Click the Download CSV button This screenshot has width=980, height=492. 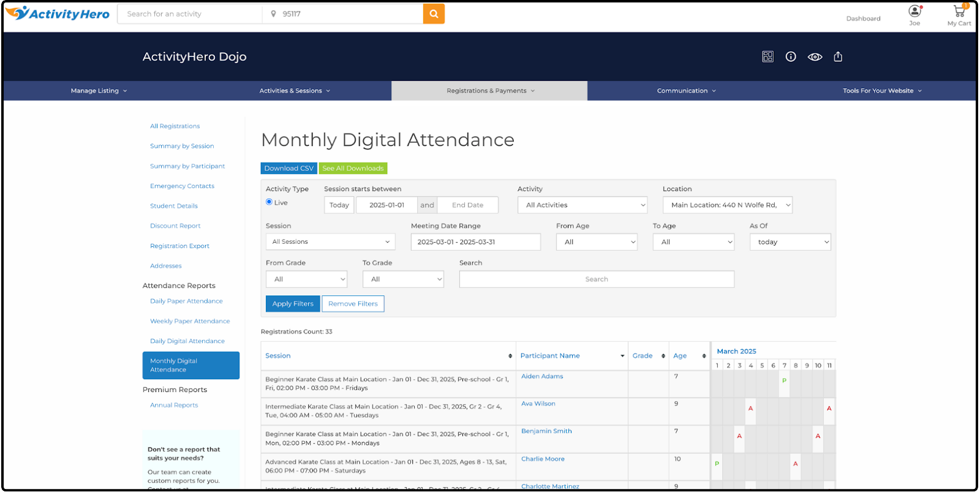(288, 168)
